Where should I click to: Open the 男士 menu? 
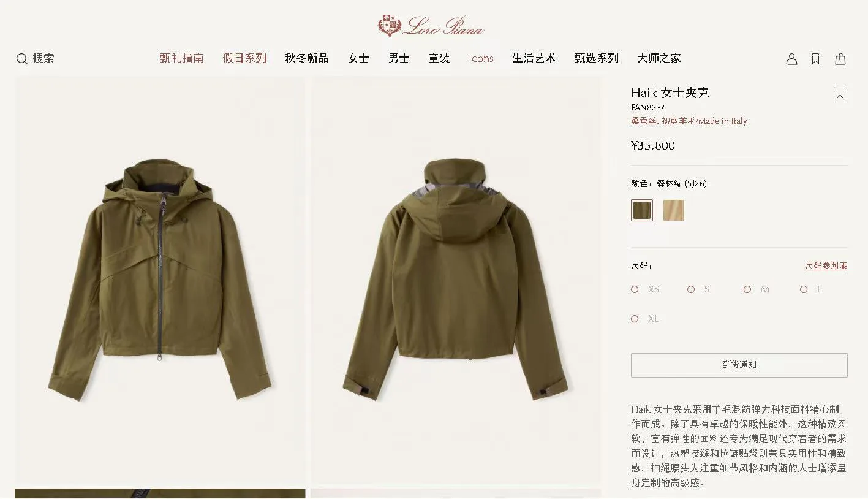pos(399,58)
